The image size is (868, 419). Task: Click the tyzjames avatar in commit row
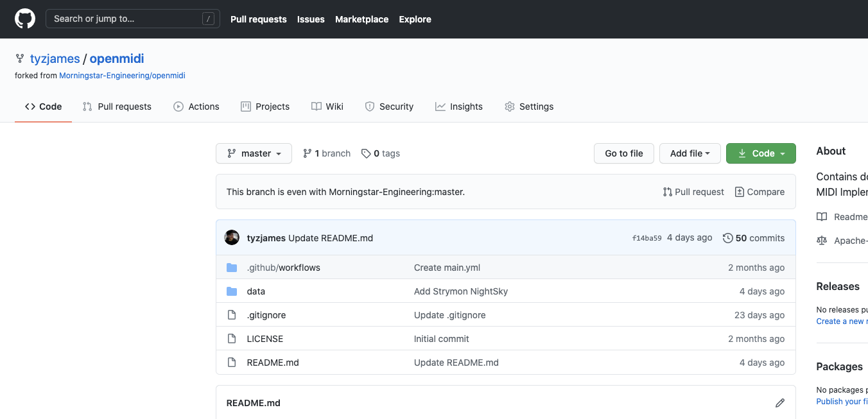[x=232, y=237]
